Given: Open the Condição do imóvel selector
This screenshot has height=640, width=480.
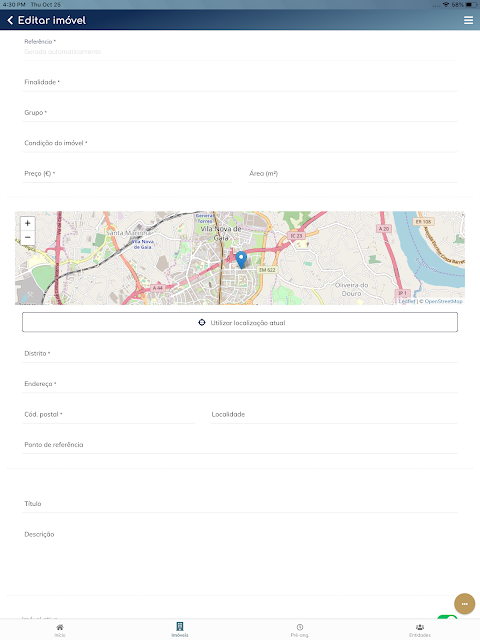Looking at the screenshot, I should click(x=240, y=143).
